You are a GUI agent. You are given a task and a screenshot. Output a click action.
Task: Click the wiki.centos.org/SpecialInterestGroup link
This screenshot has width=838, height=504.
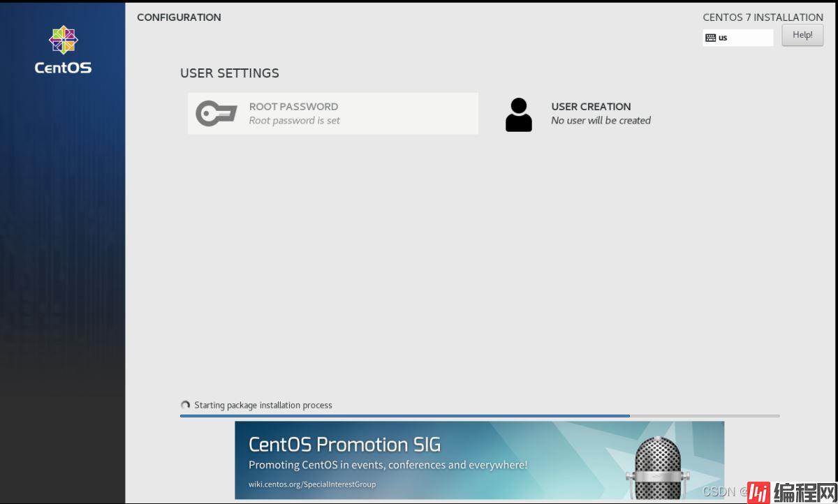coord(312,484)
